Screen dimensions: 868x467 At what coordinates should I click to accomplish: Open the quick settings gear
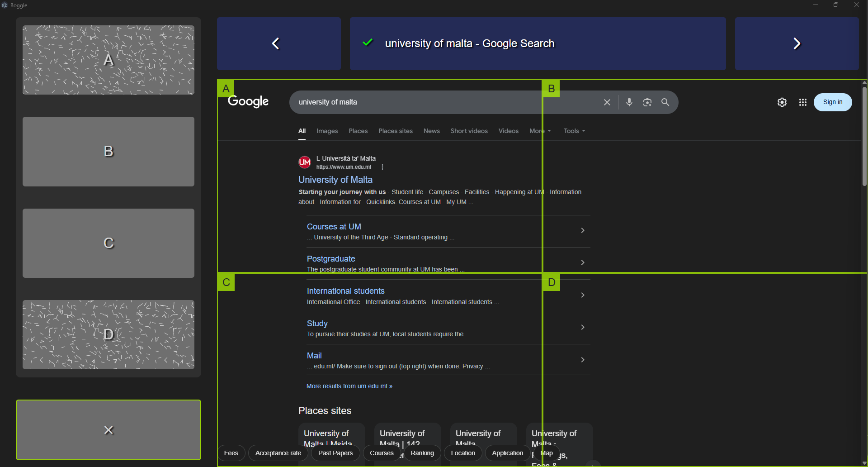tap(783, 102)
